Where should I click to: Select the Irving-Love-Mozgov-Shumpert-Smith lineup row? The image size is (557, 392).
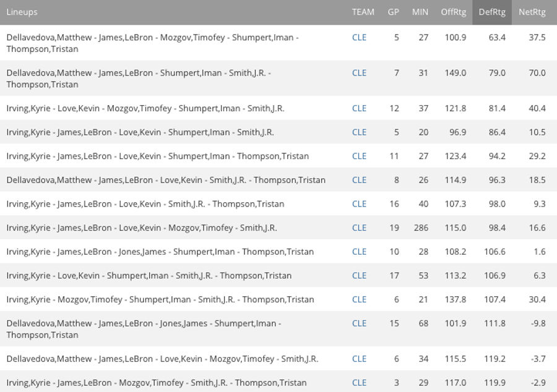coord(278,108)
